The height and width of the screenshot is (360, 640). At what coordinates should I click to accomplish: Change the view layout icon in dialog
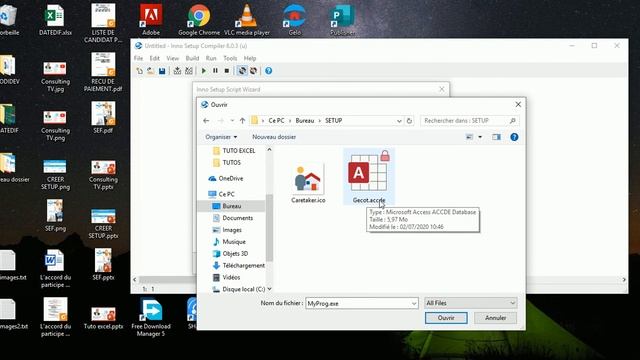coord(469,137)
